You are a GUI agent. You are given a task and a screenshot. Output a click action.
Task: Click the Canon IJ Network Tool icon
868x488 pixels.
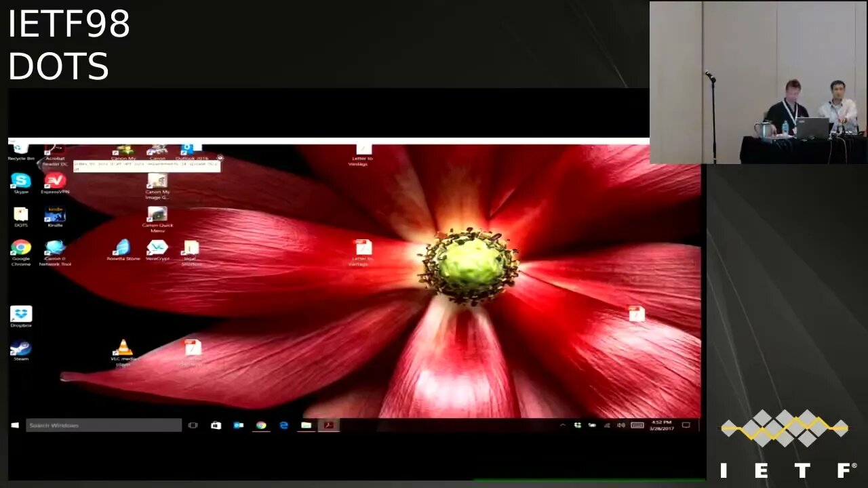pyautogui.click(x=55, y=253)
